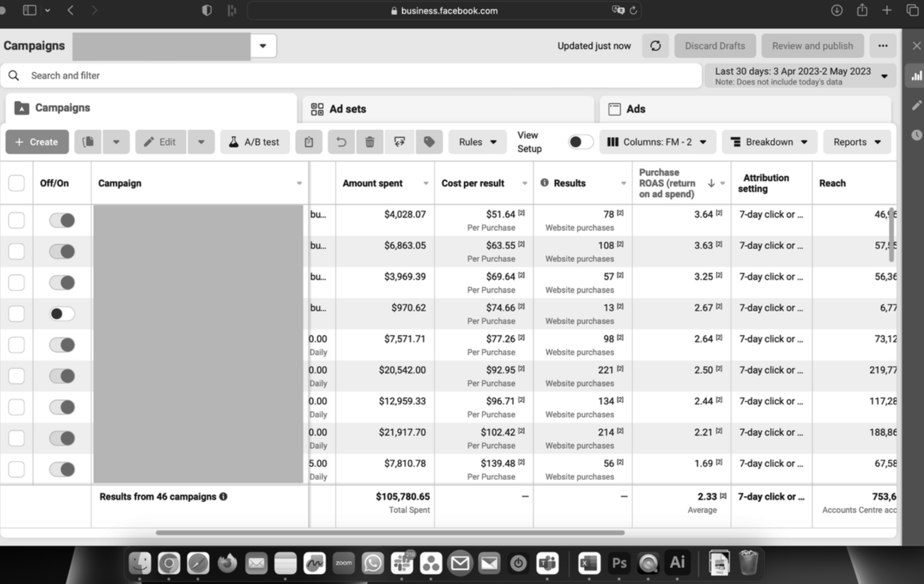Open the more options ellipsis button
Screen dimensions: 924x584
[883, 46]
